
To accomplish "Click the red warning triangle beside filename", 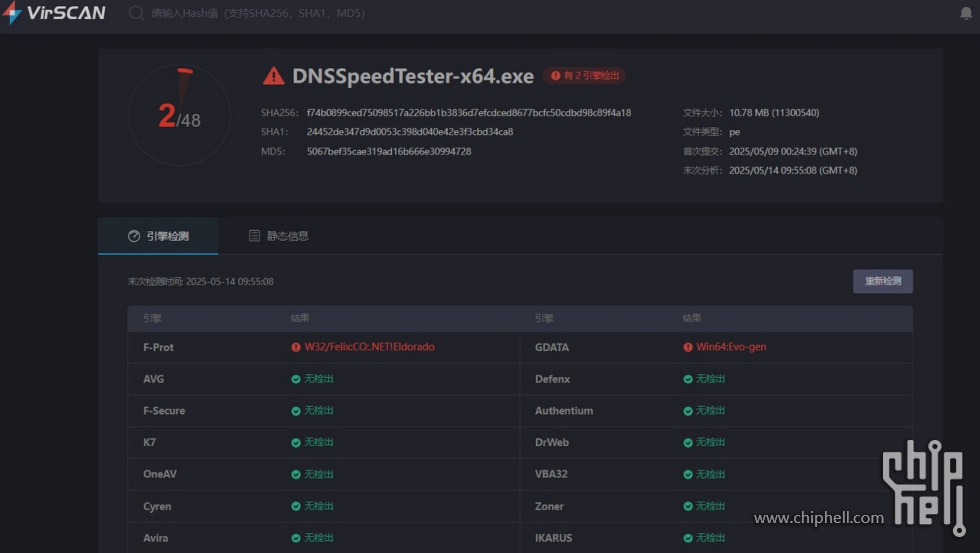I will point(273,76).
